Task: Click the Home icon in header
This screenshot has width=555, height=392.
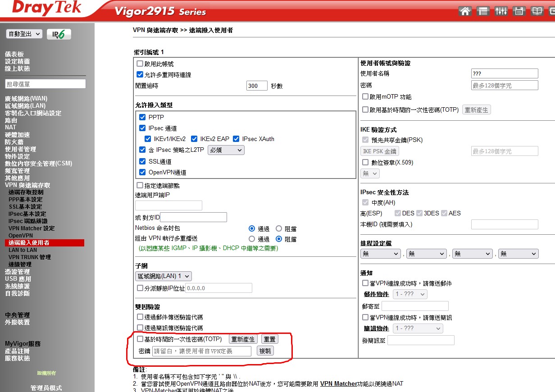Action: 465,11
